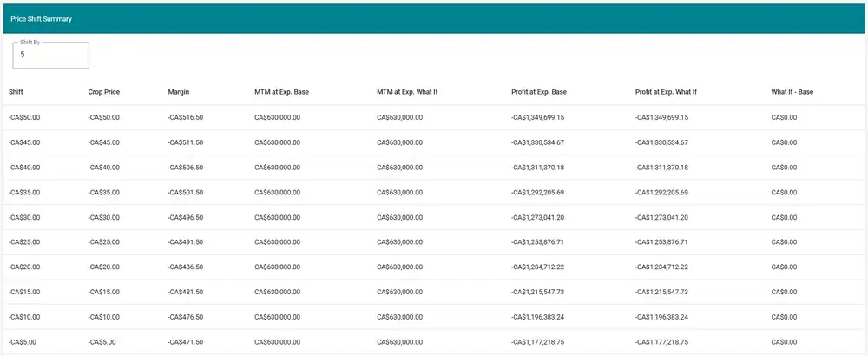Click Profit at Exp. Base value -CA$1,349,699.15
868x356 pixels.
(538, 117)
